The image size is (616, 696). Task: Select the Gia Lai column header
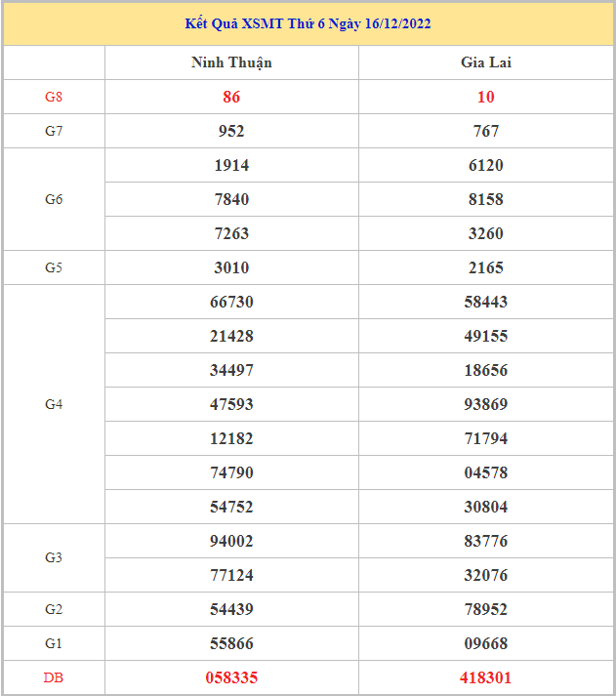486,62
